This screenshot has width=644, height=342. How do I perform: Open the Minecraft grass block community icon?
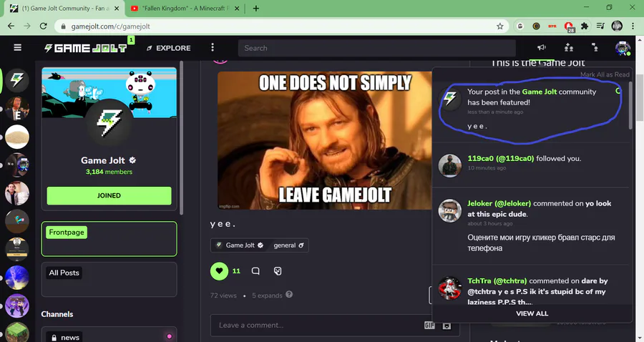tap(17, 332)
